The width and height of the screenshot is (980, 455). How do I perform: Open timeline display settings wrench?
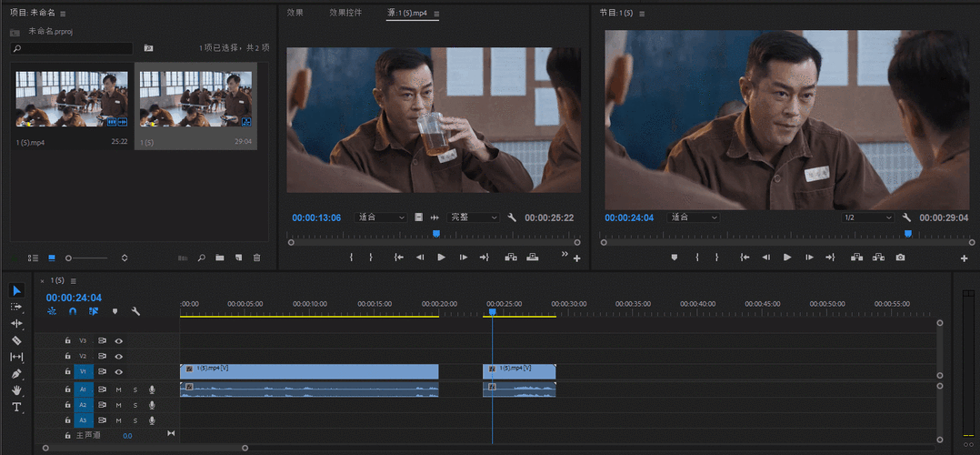tap(135, 311)
